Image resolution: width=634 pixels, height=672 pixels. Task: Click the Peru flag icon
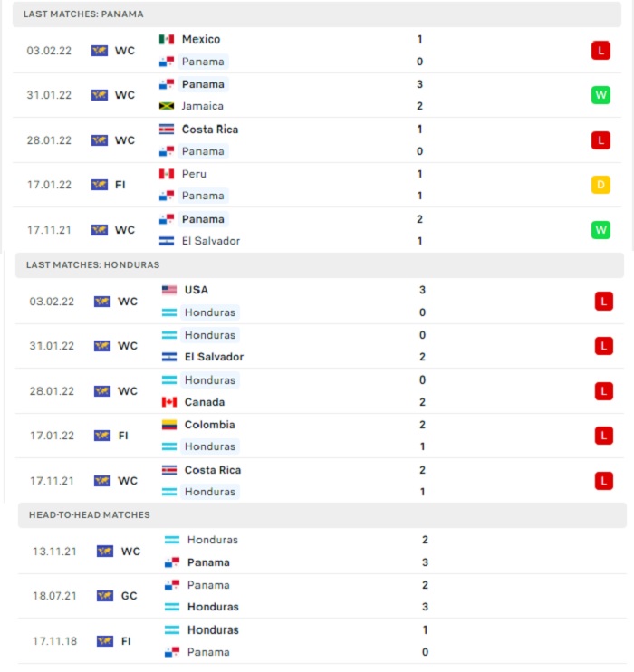click(167, 174)
